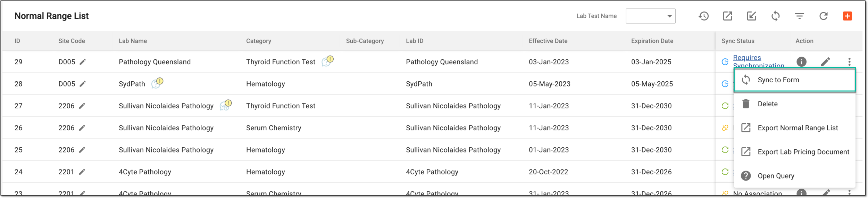Click green sync icon in row 25

(725, 150)
